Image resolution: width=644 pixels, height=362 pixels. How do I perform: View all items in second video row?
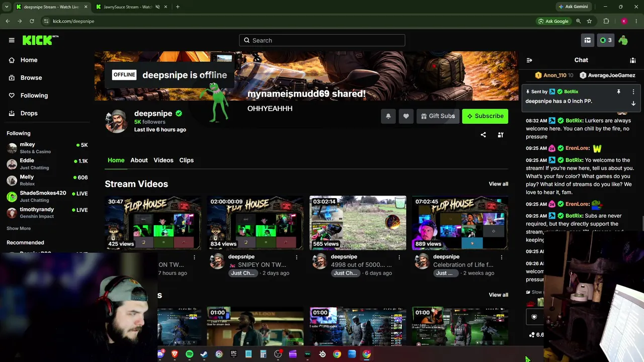[499, 295]
